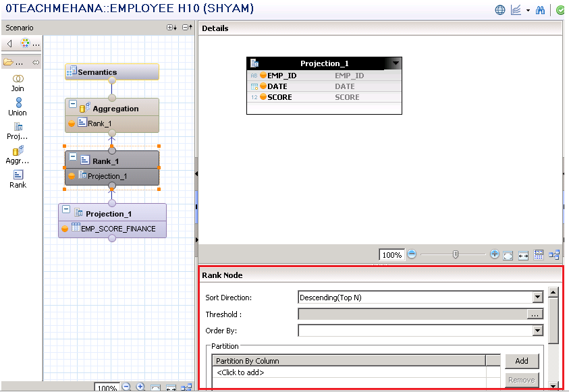
Task: Collapse all nodes in Scenario panel
Action: pos(187,28)
